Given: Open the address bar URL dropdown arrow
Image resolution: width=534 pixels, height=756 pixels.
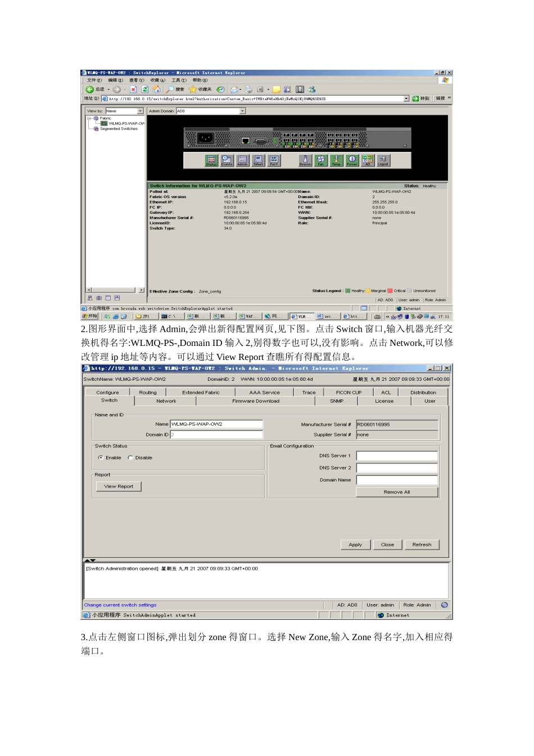Looking at the screenshot, I should (x=406, y=98).
